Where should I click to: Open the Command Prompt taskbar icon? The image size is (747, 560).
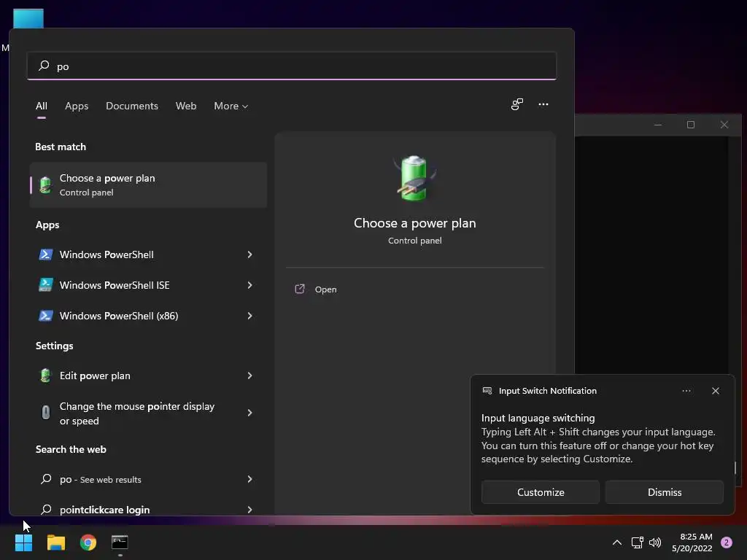pos(120,542)
